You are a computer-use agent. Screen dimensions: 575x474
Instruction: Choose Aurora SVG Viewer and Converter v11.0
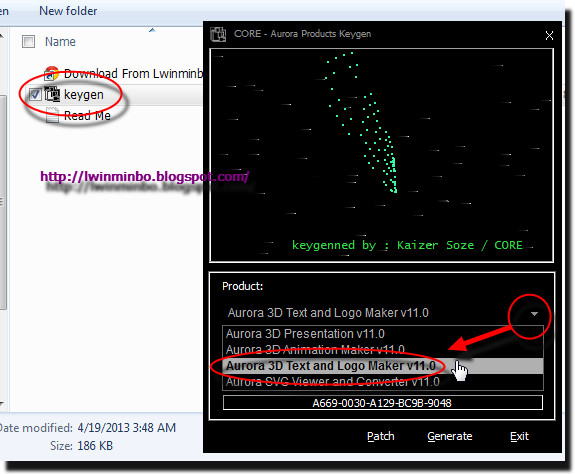(x=383, y=382)
